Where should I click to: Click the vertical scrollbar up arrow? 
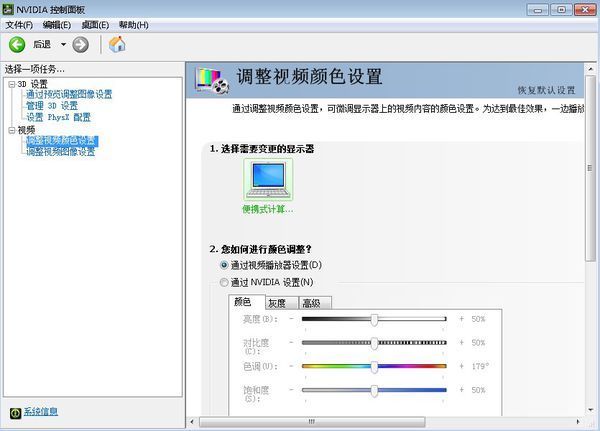tap(591, 69)
